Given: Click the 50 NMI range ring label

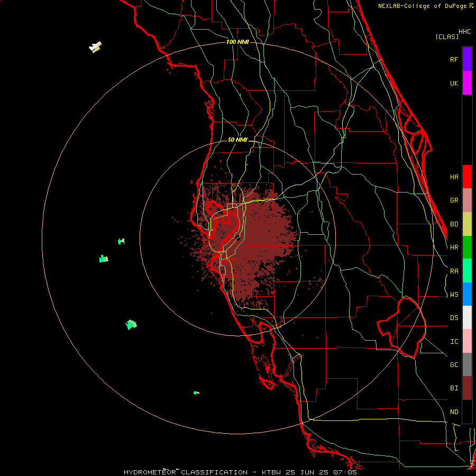Looking at the screenshot, I should click(237, 140).
